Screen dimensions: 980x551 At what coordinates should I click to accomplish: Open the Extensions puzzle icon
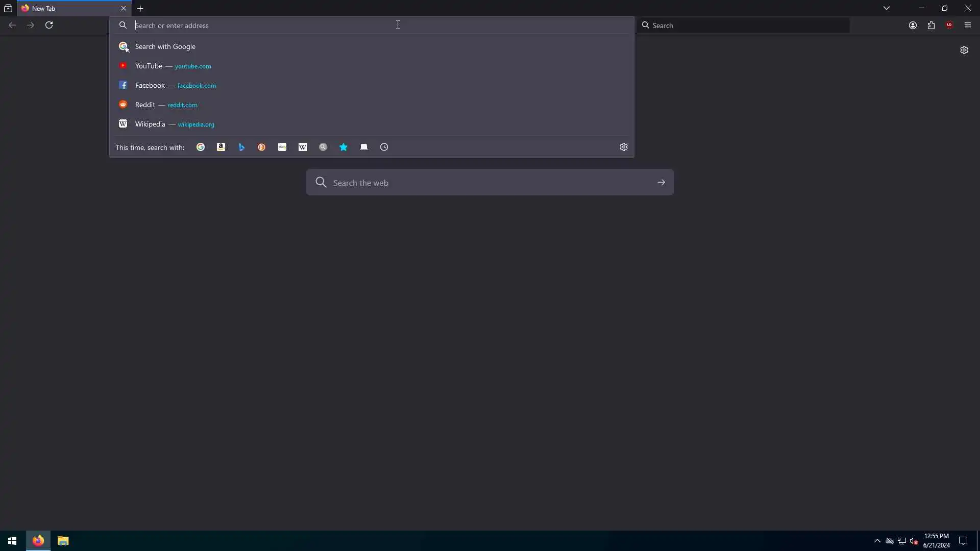pyautogui.click(x=931, y=25)
